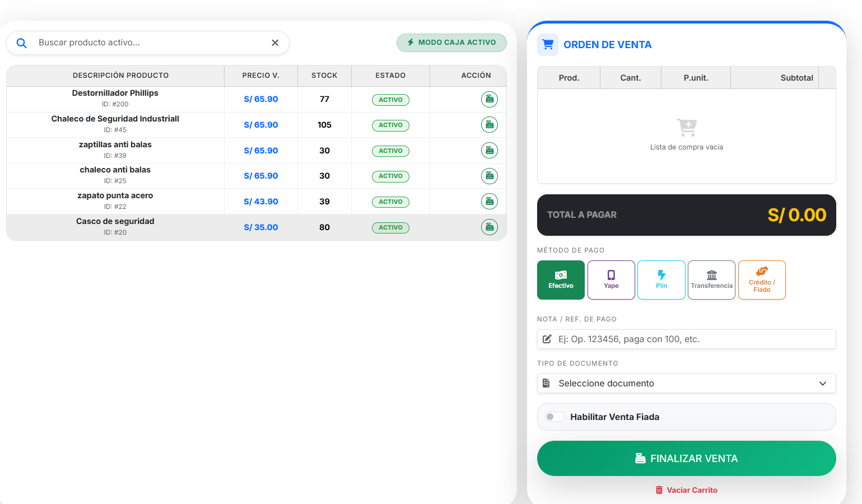
Task: Select Plin payment method
Action: click(x=661, y=280)
